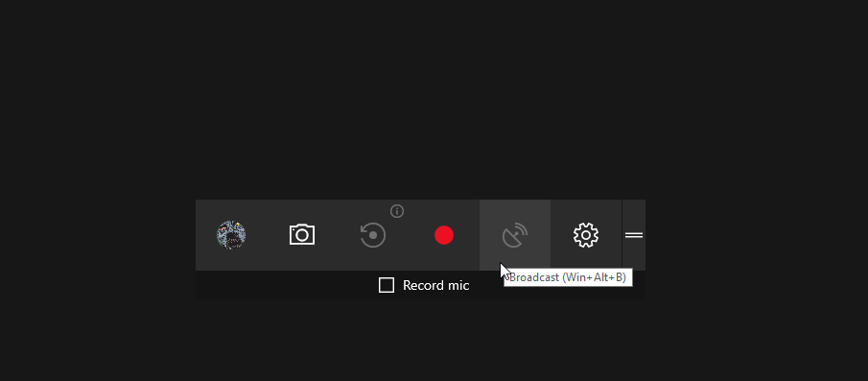Capture the screen via the camera button
The width and height of the screenshot is (868, 381).
coord(302,235)
